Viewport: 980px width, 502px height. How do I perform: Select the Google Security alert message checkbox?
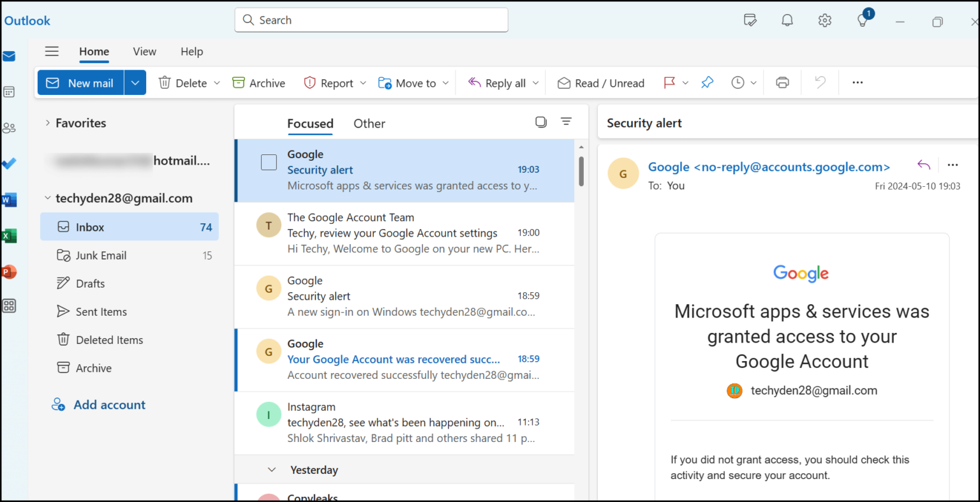(269, 162)
